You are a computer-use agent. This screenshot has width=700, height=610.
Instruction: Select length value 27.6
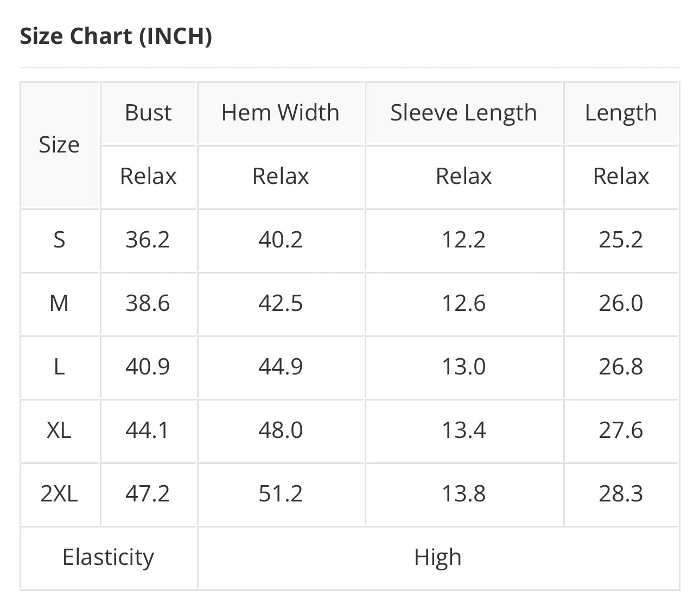[621, 430]
